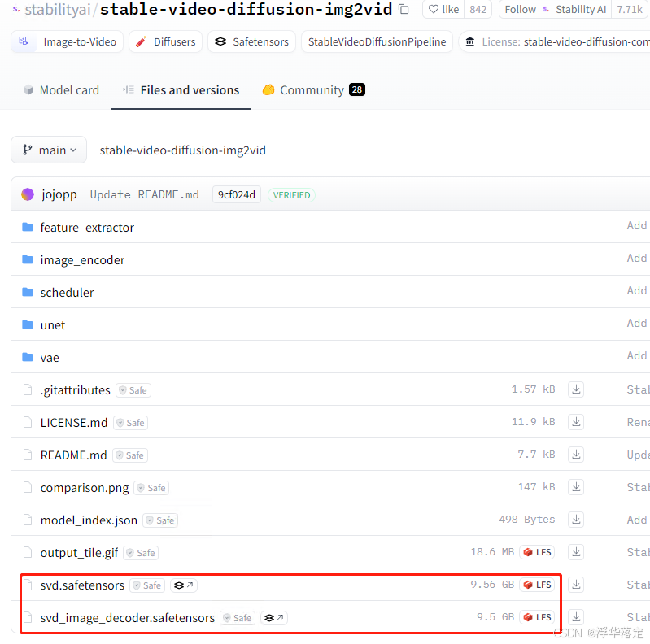
Task: Open the main branch dropdown
Action: pyautogui.click(x=49, y=150)
